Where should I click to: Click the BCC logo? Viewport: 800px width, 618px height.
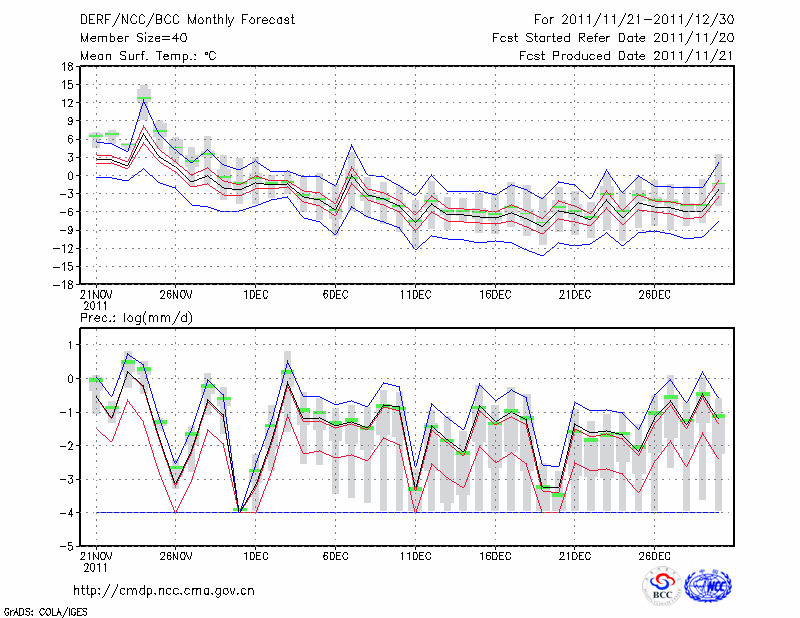click(x=662, y=586)
